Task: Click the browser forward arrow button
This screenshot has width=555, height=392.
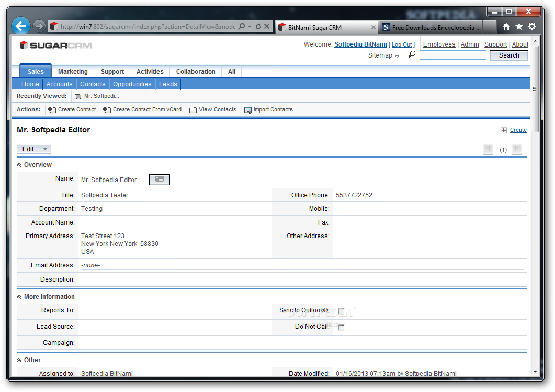Action: pos(39,26)
